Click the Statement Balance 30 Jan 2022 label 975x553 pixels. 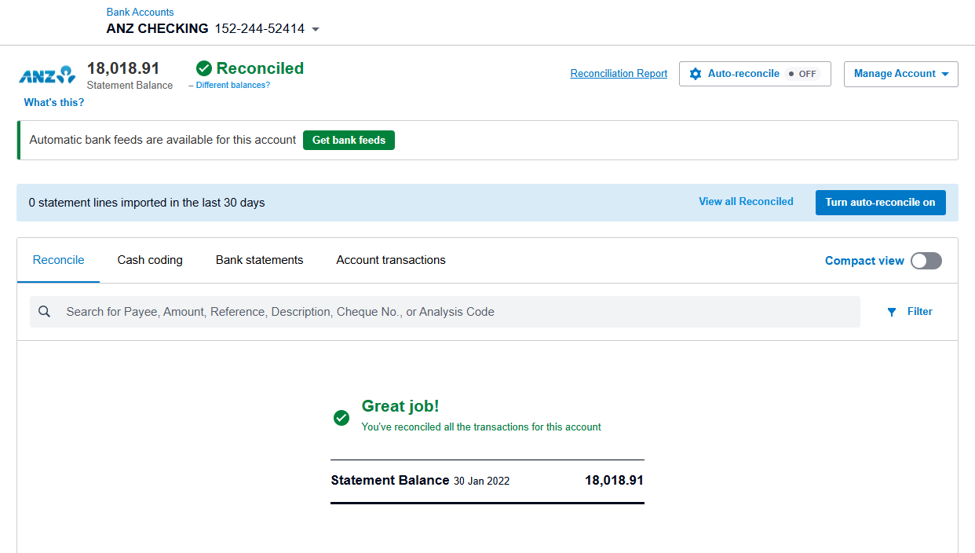(420, 480)
